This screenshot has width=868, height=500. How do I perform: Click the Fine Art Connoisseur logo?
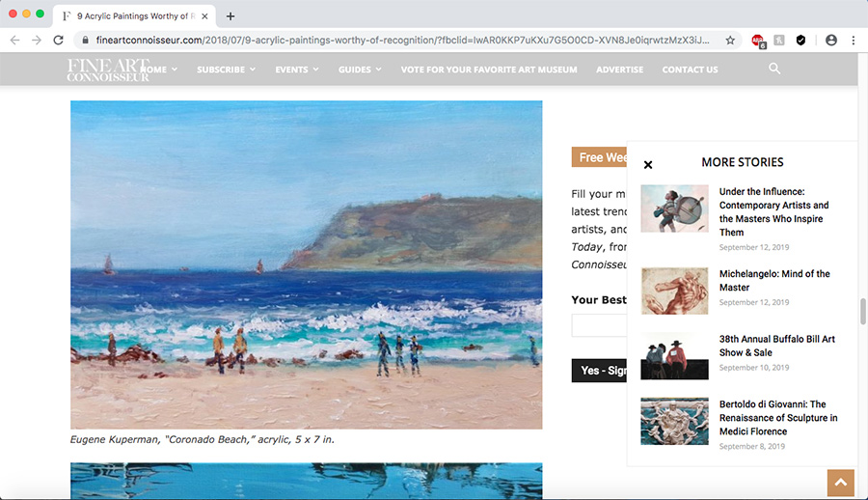108,69
